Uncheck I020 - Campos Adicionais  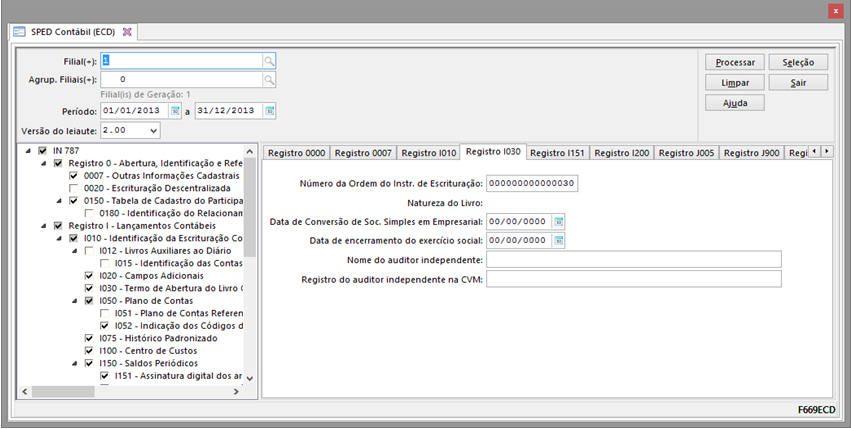89,276
